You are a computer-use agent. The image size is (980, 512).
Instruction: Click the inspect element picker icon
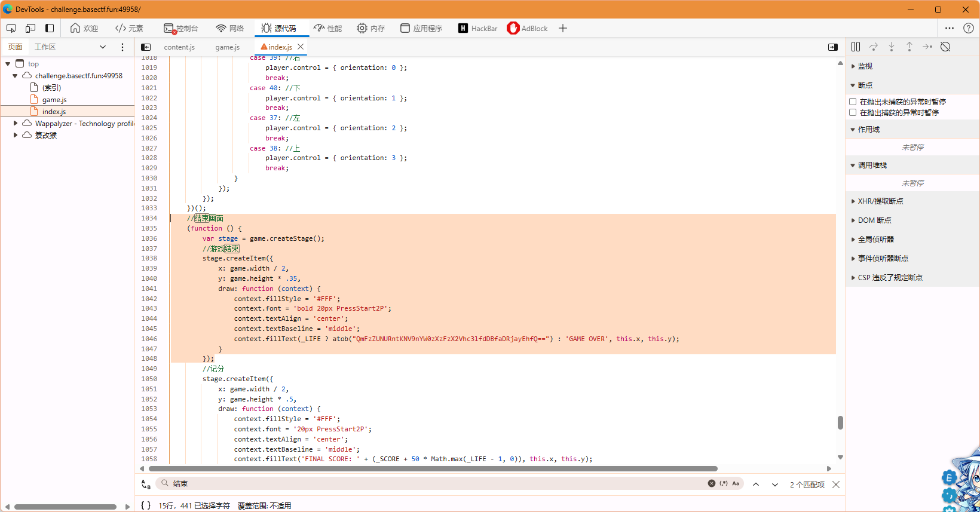pos(11,28)
